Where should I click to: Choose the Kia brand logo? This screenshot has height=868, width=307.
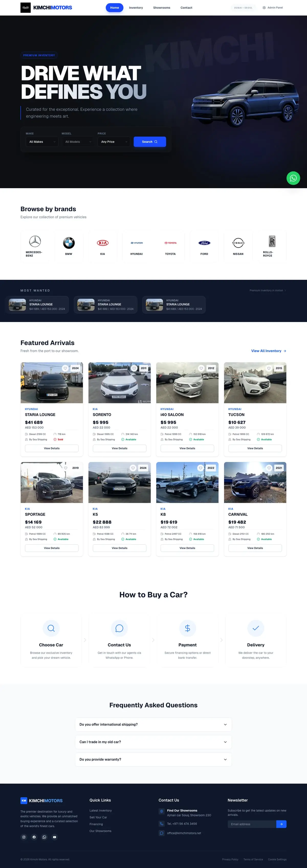coord(102,243)
